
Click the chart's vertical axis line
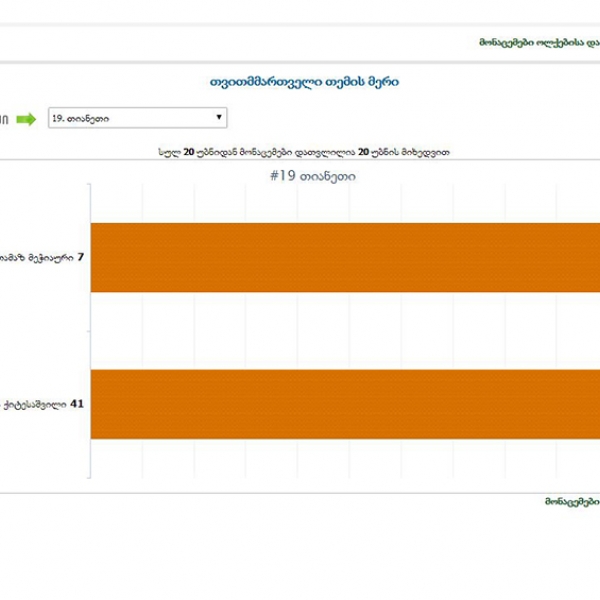click(x=90, y=330)
